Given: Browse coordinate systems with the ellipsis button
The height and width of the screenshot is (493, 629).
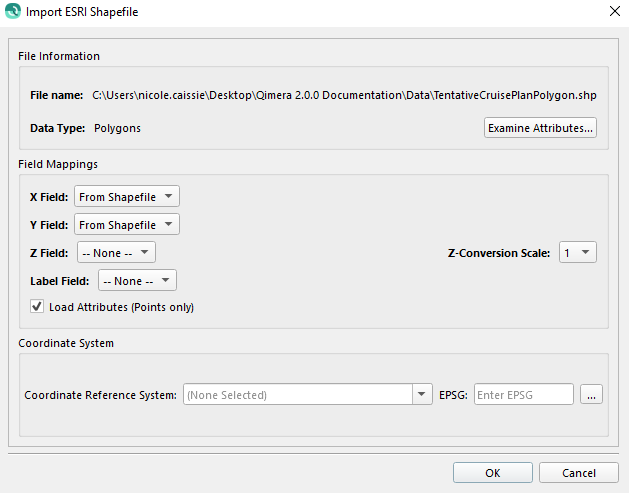Looking at the screenshot, I should pos(591,394).
